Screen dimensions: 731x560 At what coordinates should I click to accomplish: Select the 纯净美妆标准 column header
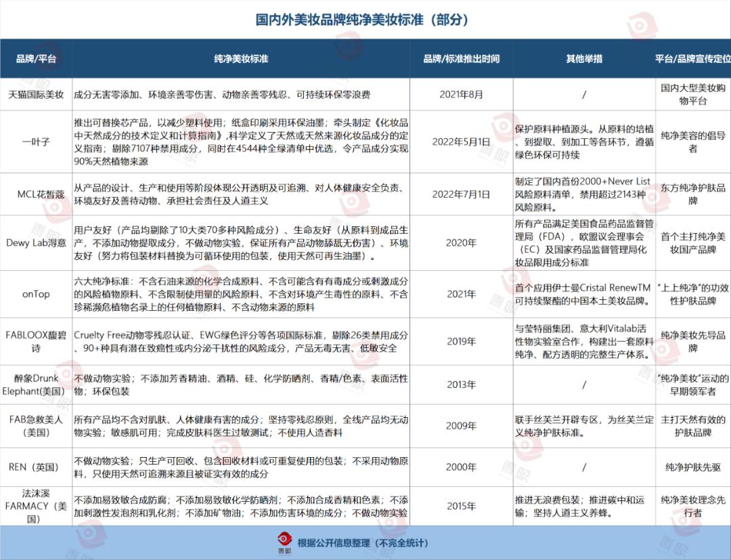[x=241, y=59]
